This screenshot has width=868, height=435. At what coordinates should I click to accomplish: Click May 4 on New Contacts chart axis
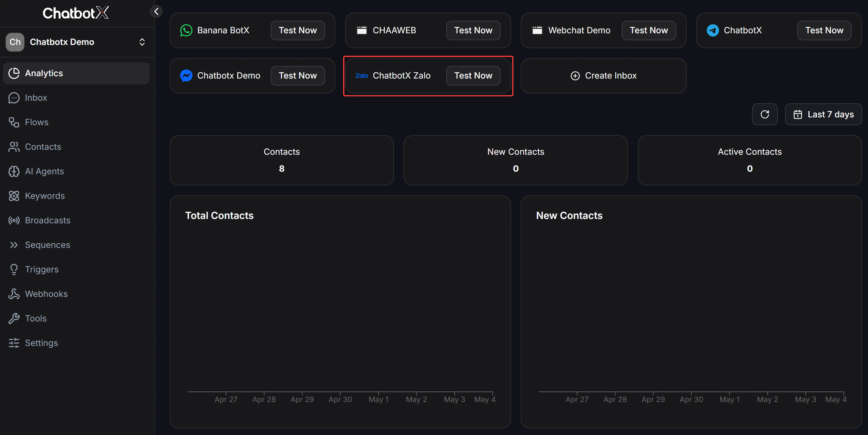836,400
